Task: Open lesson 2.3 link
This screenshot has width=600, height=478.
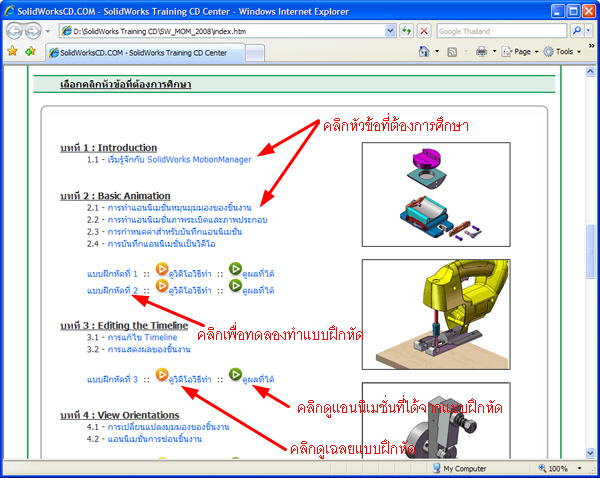Action: [175, 232]
